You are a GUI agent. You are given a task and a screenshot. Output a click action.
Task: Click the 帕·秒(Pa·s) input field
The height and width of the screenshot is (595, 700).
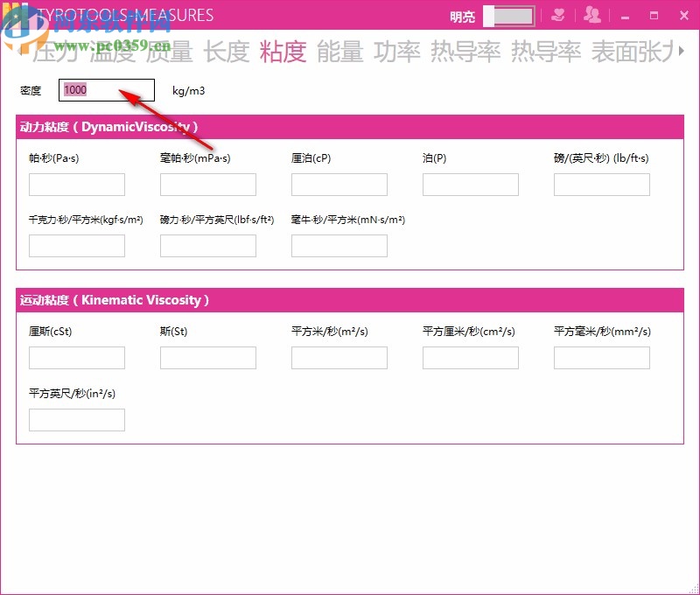tap(77, 185)
